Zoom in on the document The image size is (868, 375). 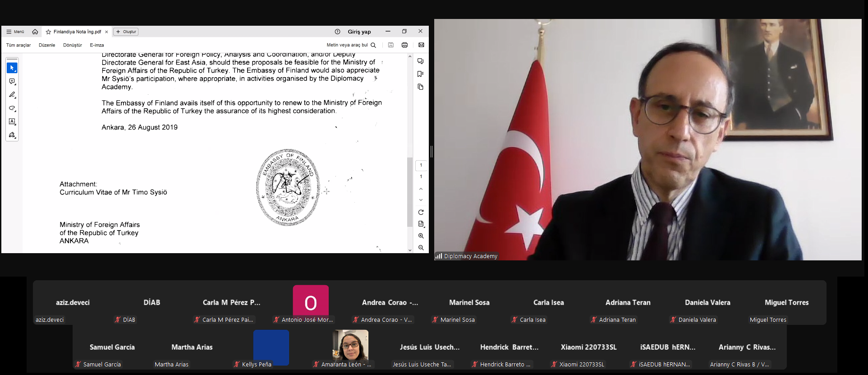click(421, 236)
